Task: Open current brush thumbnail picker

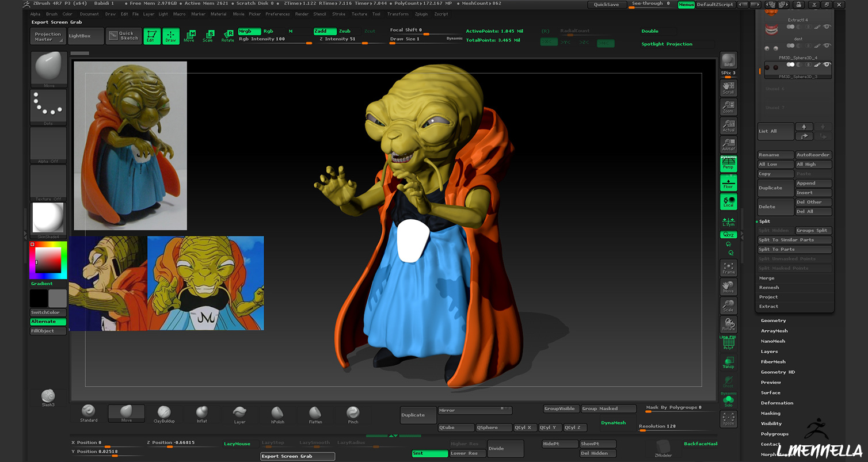Action: tap(48, 69)
